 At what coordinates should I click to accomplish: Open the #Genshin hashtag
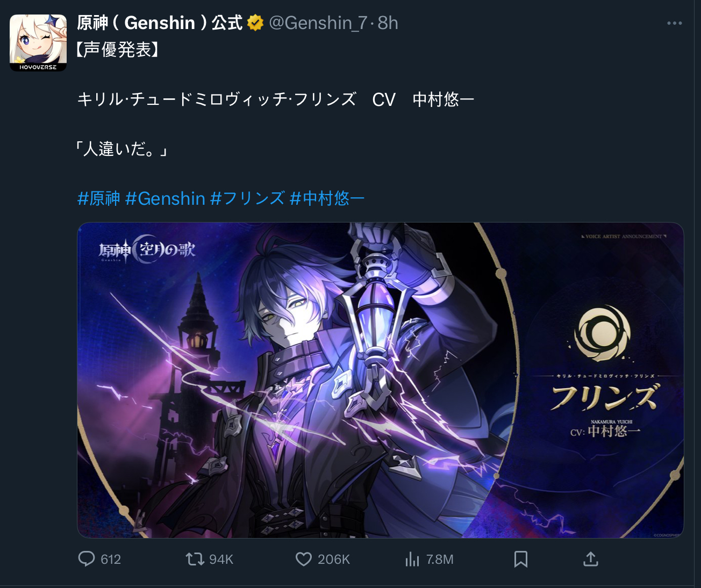click(x=165, y=198)
